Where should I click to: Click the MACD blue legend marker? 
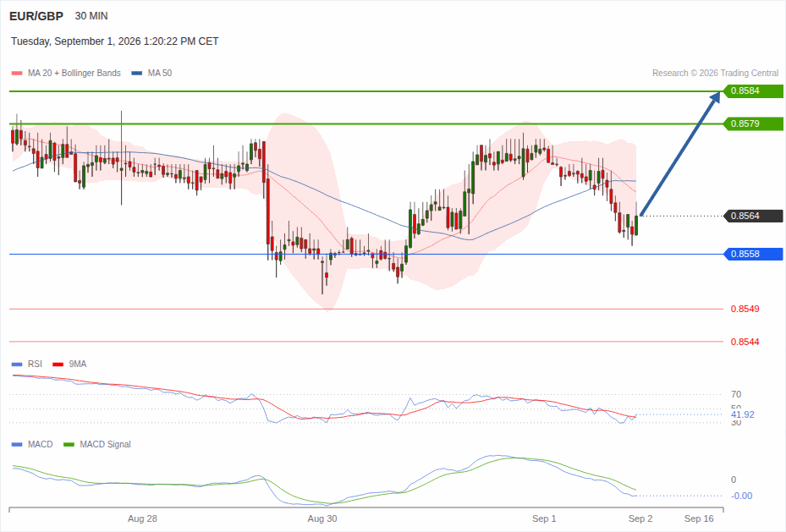[x=17, y=444]
